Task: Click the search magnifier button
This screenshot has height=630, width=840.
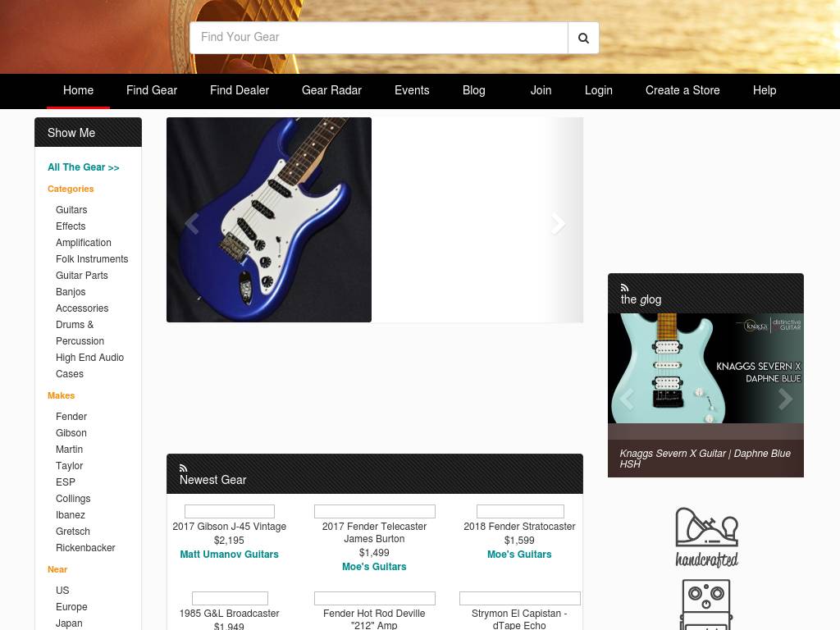Action: (x=583, y=38)
